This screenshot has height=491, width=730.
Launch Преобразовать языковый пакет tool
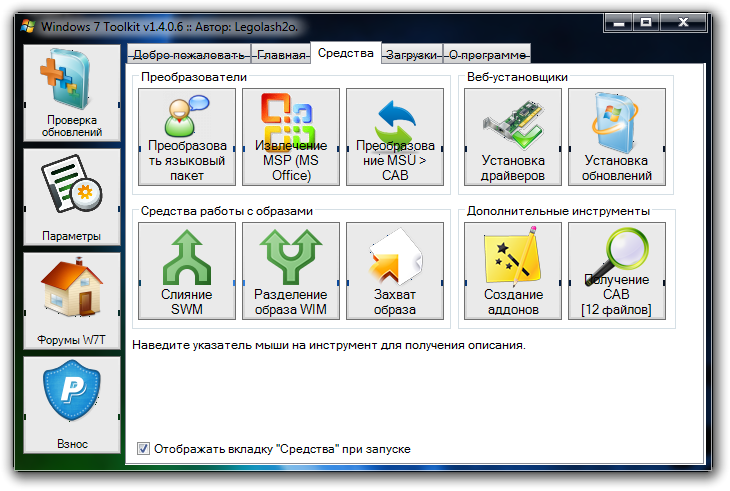coord(187,137)
